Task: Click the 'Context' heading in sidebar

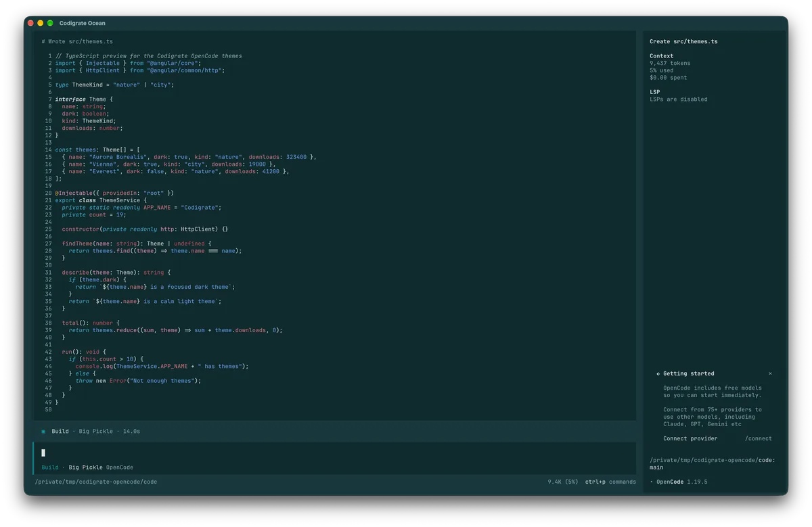Action: click(x=661, y=56)
